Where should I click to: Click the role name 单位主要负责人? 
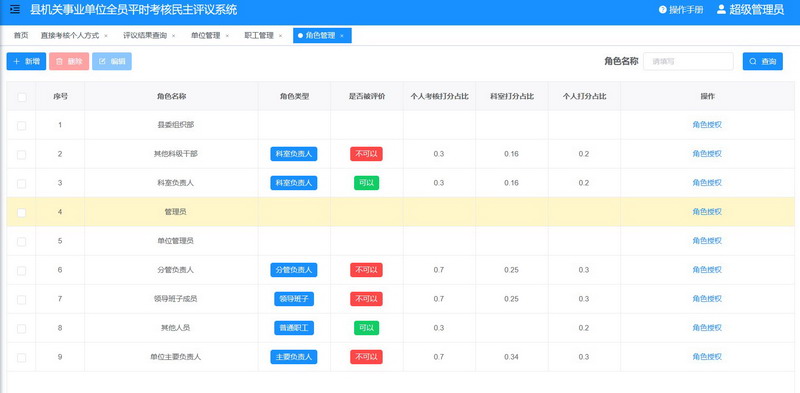coord(176,357)
